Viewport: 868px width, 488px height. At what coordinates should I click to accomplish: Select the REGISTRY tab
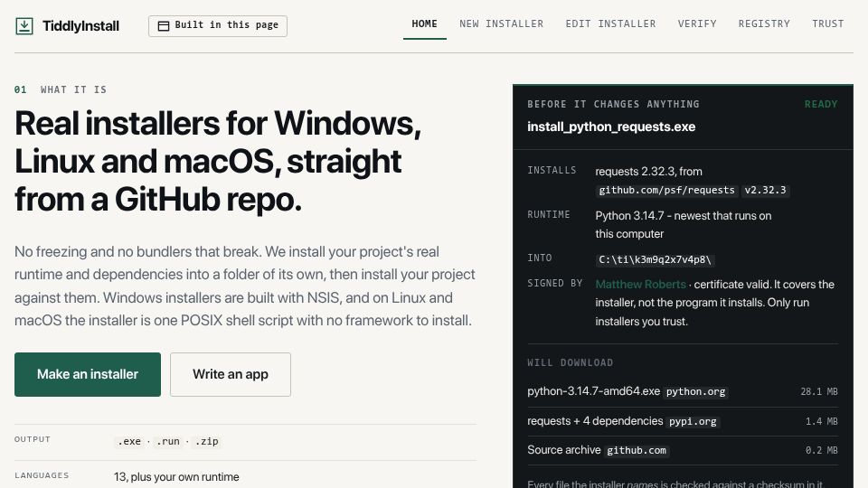click(x=764, y=23)
